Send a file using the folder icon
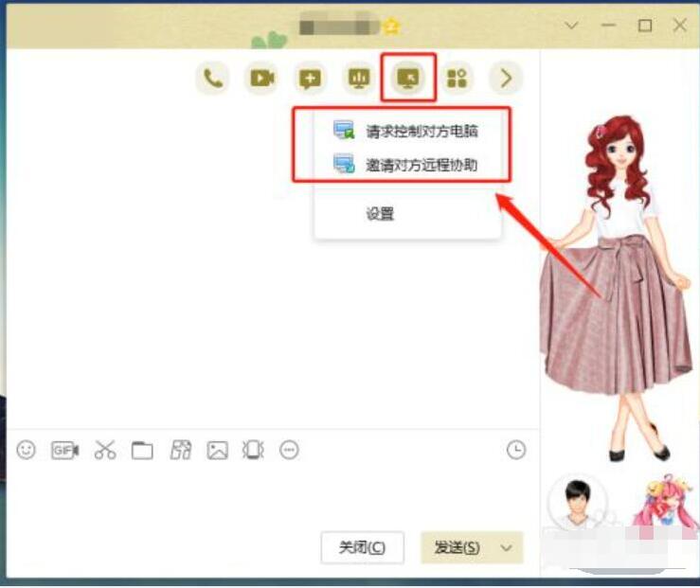Viewport: 700px width, 588px height. pyautogui.click(x=142, y=451)
